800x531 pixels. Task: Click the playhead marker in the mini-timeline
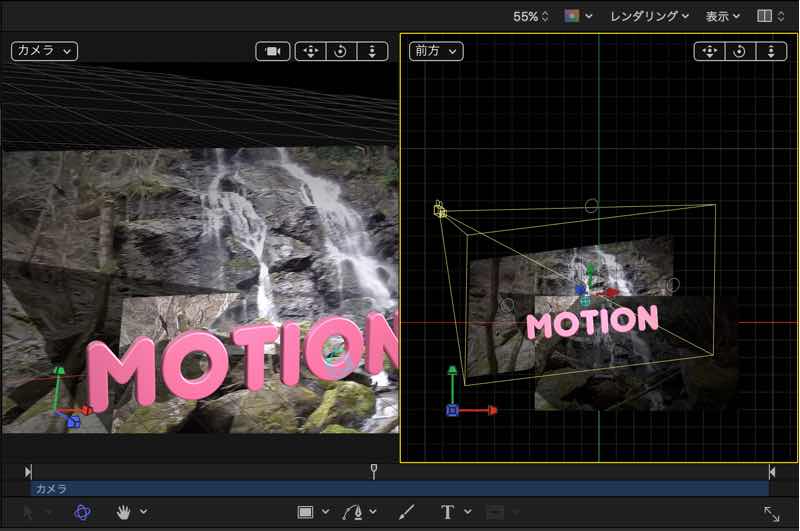[x=374, y=470]
